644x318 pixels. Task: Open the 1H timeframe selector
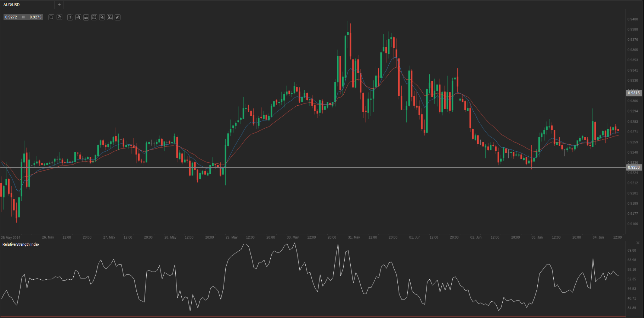(x=70, y=17)
